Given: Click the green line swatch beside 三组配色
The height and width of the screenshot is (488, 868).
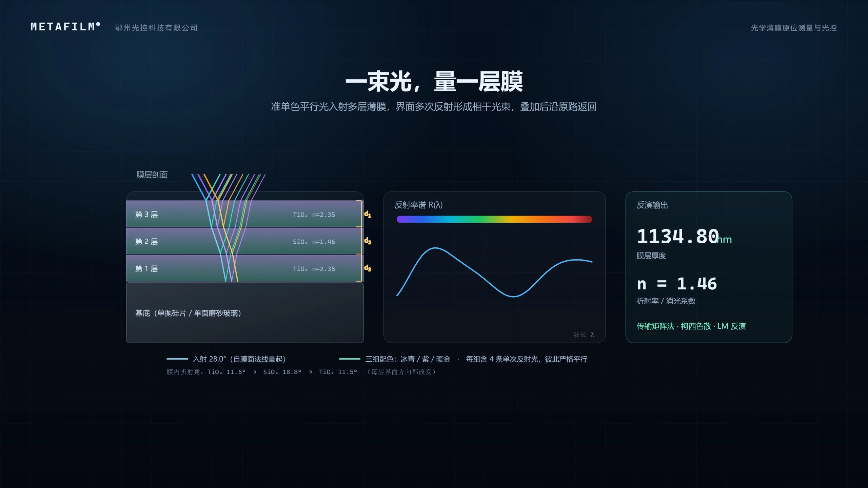Looking at the screenshot, I should [350, 359].
